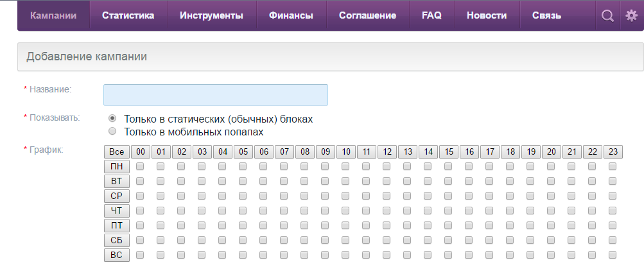Select 'Только в мобильных попапах' radio

click(112, 132)
